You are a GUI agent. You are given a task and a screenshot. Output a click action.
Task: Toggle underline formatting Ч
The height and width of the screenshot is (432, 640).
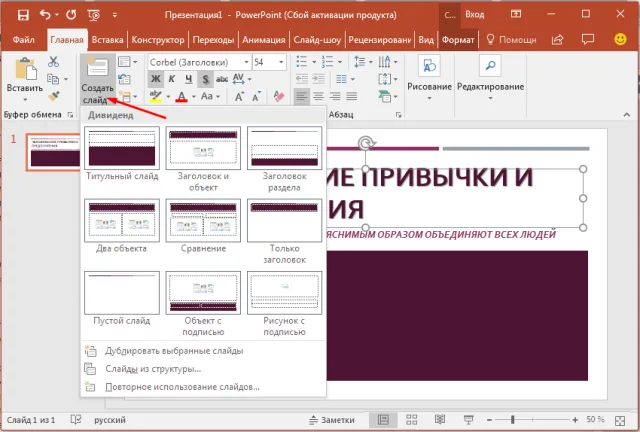tap(189, 79)
